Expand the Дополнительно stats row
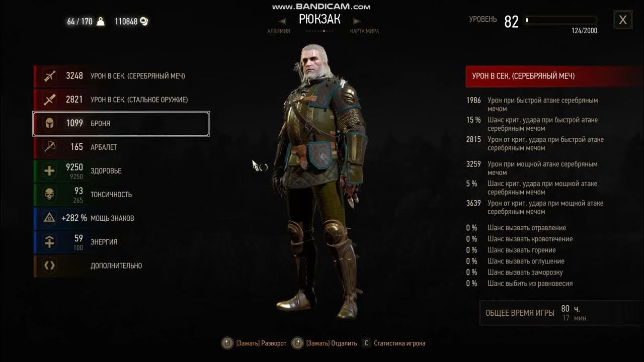The width and height of the screenshot is (644, 362). click(x=121, y=265)
